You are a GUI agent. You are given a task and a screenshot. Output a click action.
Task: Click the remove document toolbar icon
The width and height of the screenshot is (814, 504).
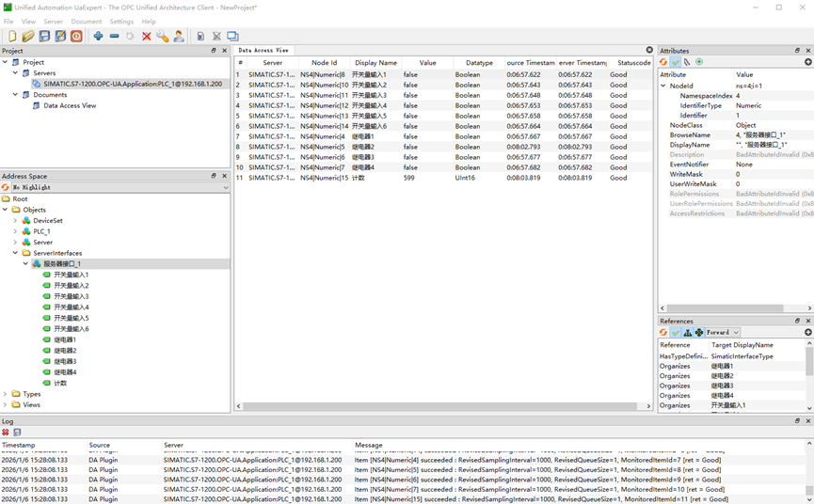(x=216, y=36)
